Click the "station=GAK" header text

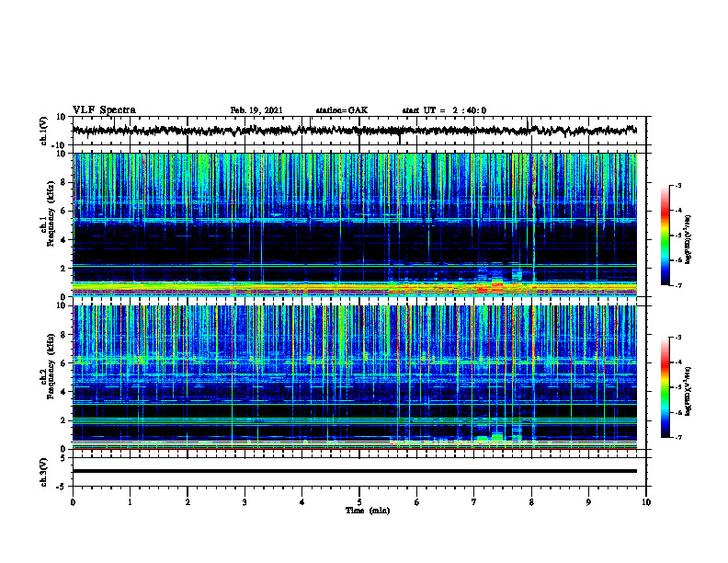pyautogui.click(x=342, y=110)
